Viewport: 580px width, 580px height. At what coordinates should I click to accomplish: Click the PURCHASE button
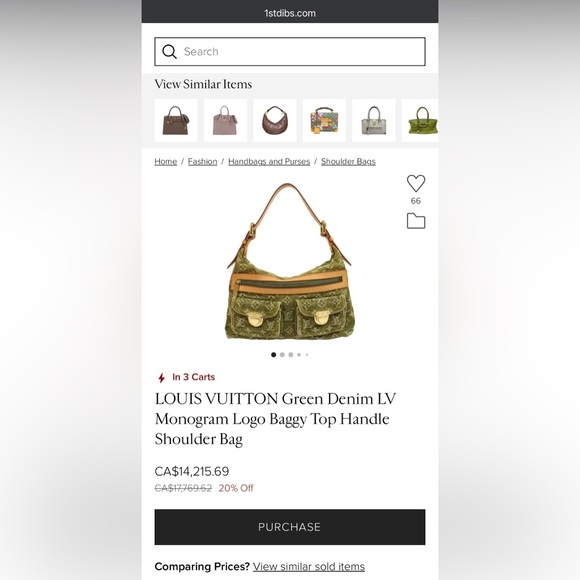click(290, 527)
